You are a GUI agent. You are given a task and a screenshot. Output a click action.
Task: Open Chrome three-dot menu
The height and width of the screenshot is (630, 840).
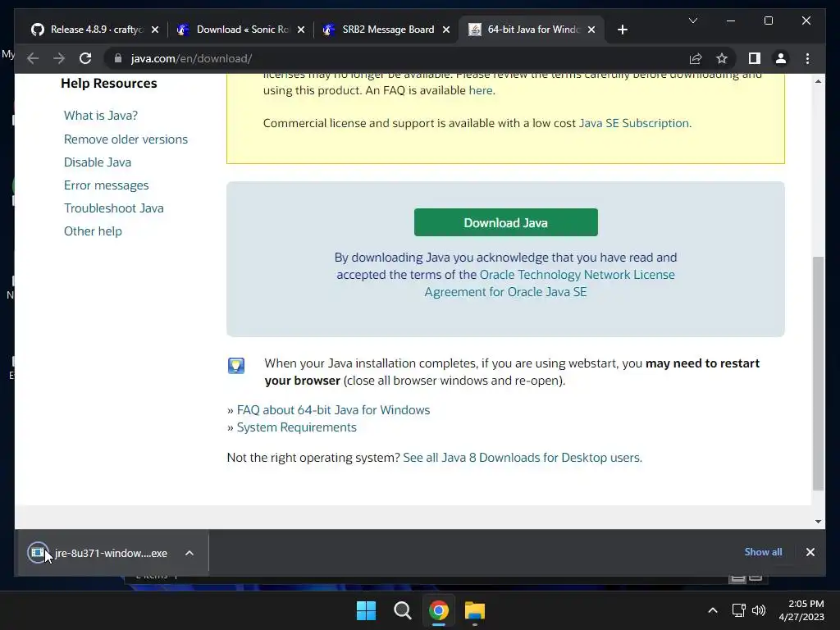point(807,58)
